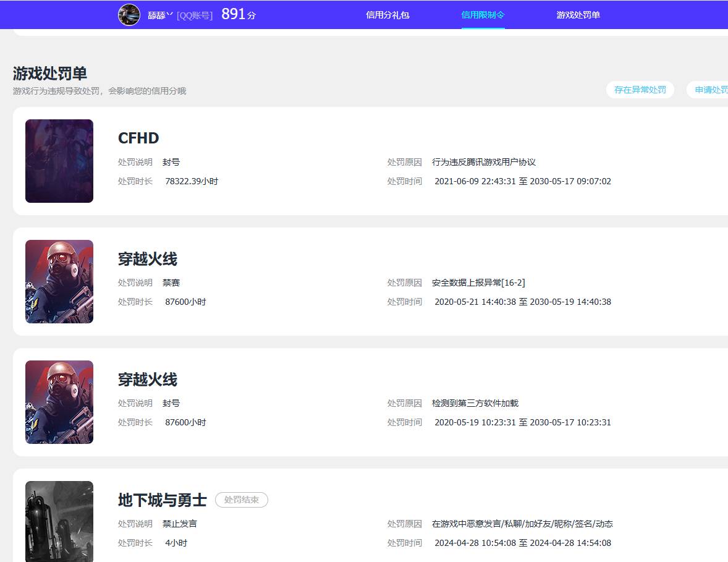Click the cover of the 穿越火线 禁赛 record

[x=59, y=281]
